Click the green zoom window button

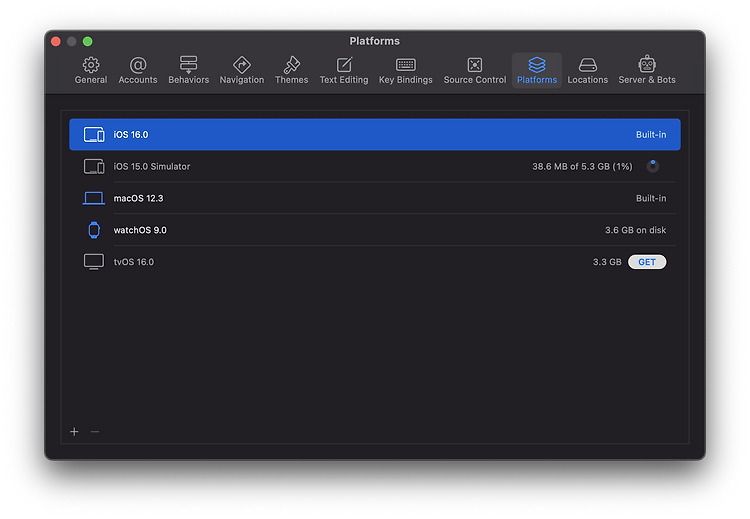click(x=88, y=42)
